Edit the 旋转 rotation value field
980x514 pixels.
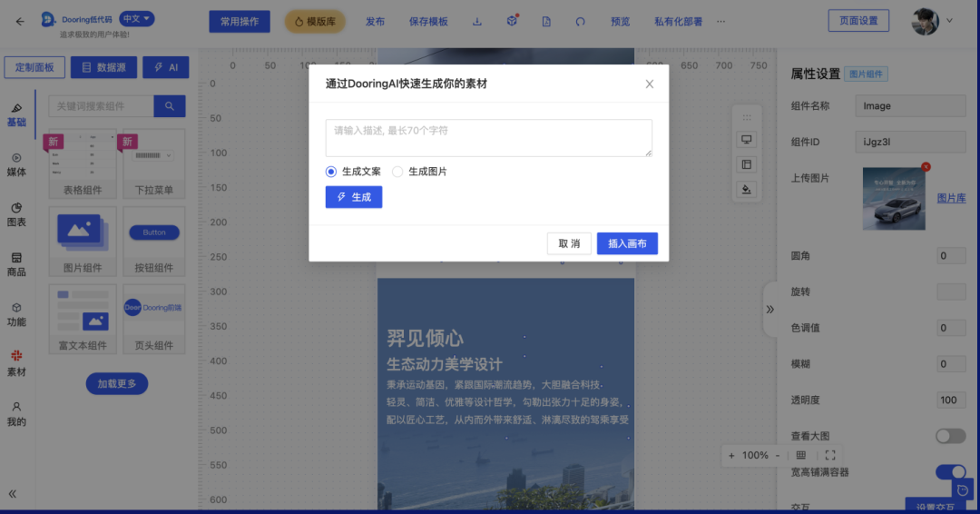tap(951, 292)
